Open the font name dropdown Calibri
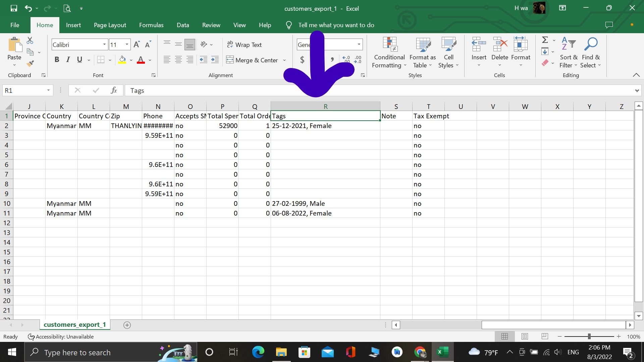644x362 pixels. click(104, 45)
